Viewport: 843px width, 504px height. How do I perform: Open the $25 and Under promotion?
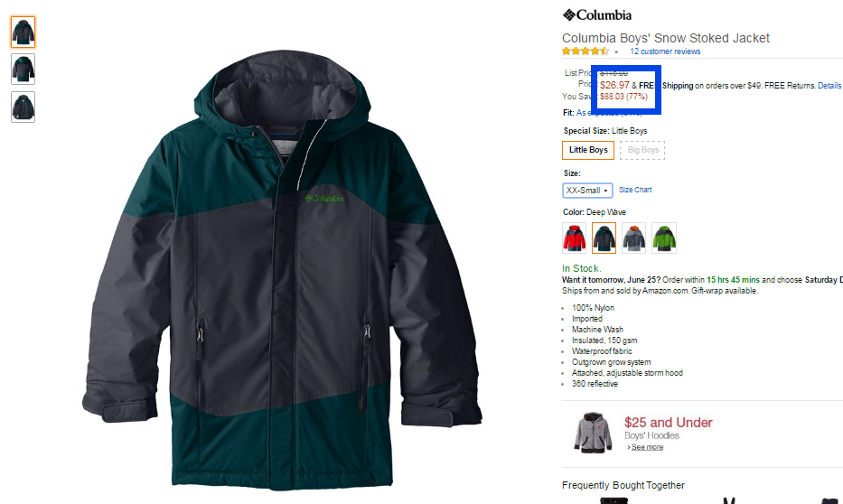(x=669, y=423)
